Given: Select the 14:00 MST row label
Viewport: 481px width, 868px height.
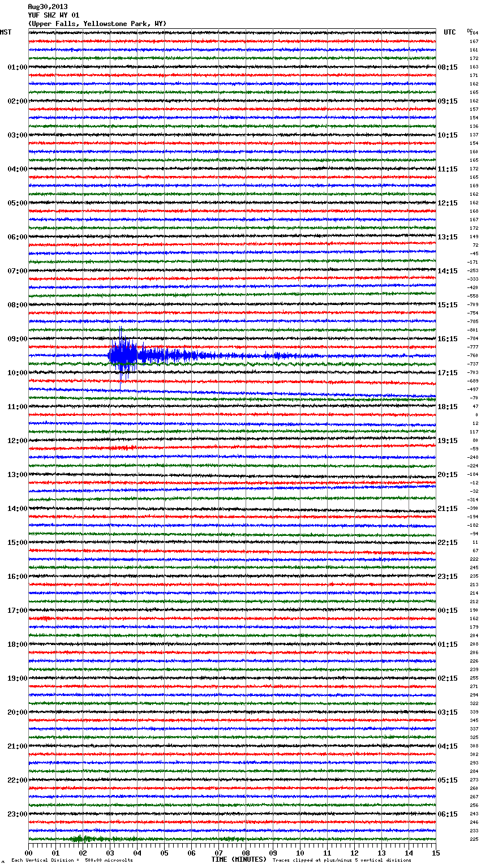Looking at the screenshot, I should (x=18, y=509).
